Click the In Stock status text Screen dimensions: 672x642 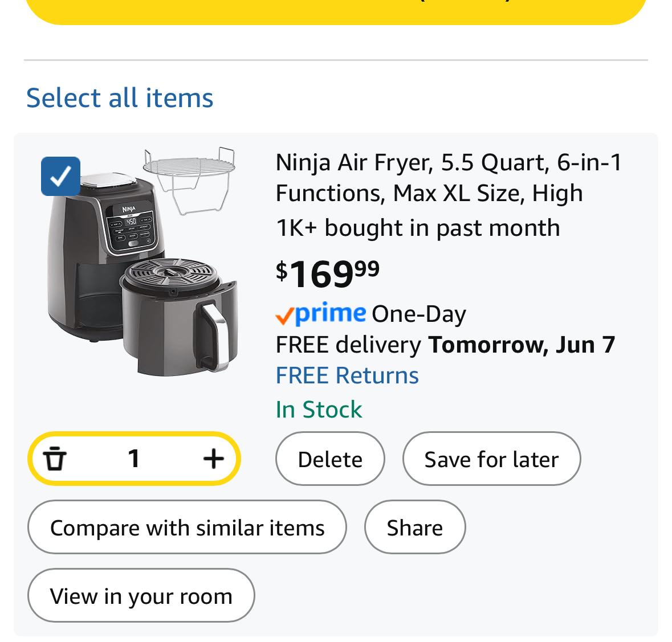point(319,410)
